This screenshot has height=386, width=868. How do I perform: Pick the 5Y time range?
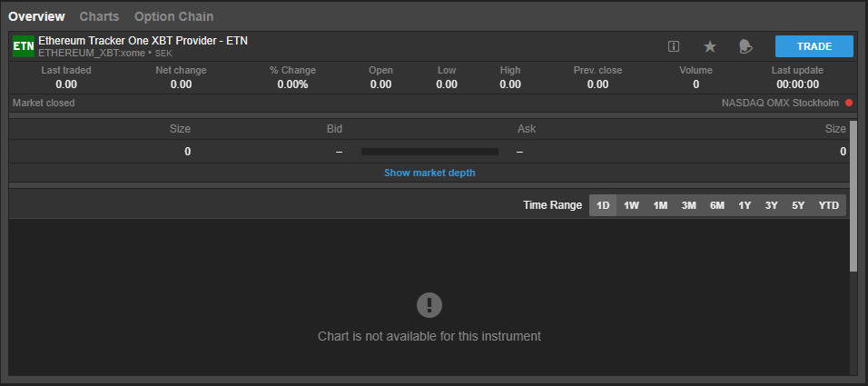798,205
